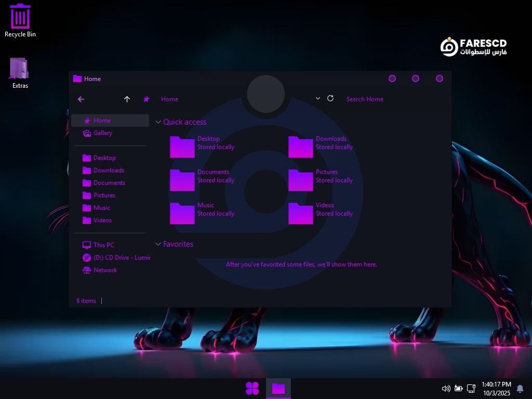Image resolution: width=532 pixels, height=399 pixels.
Task: Select the CD Drive (D:) entry
Action: [x=121, y=258]
